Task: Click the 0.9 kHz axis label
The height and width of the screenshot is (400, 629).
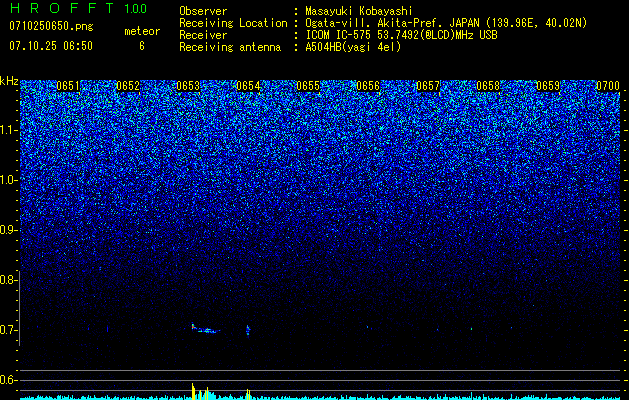Action: pos(8,230)
